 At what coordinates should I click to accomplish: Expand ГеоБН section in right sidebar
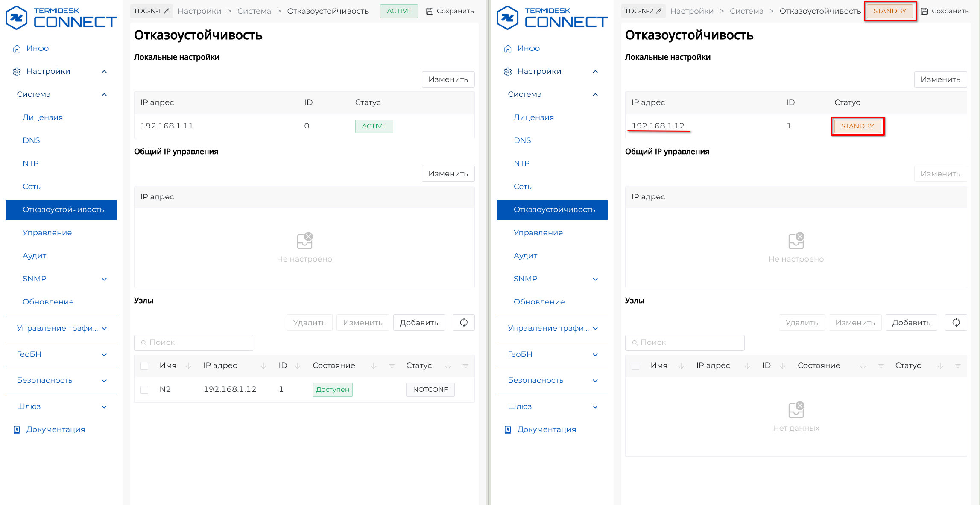595,355
